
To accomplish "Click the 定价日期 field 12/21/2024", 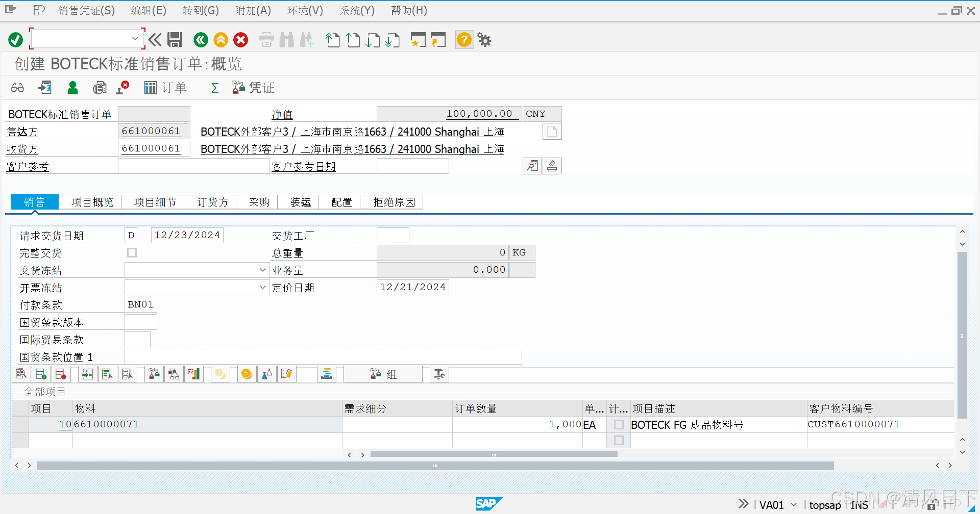I will click(x=413, y=287).
